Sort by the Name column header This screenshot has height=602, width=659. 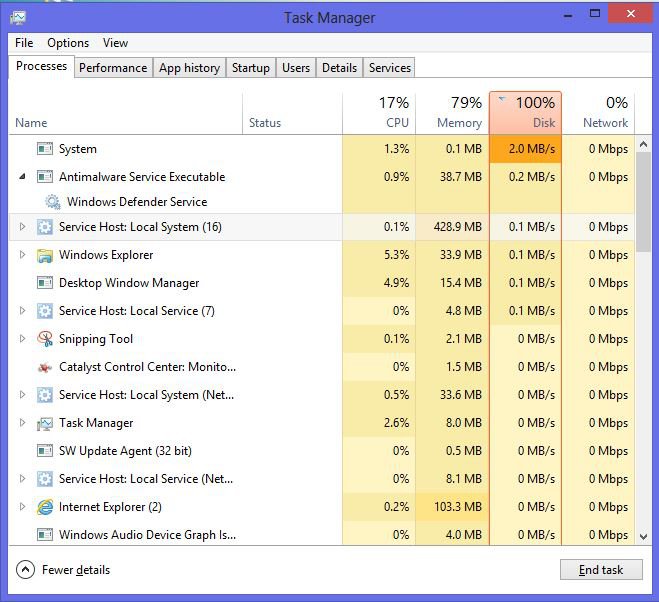pos(125,114)
